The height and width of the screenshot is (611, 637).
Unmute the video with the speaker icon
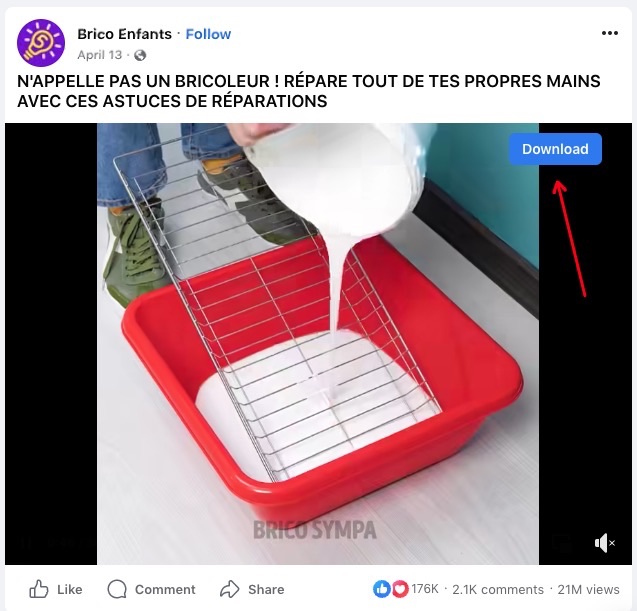pos(604,543)
